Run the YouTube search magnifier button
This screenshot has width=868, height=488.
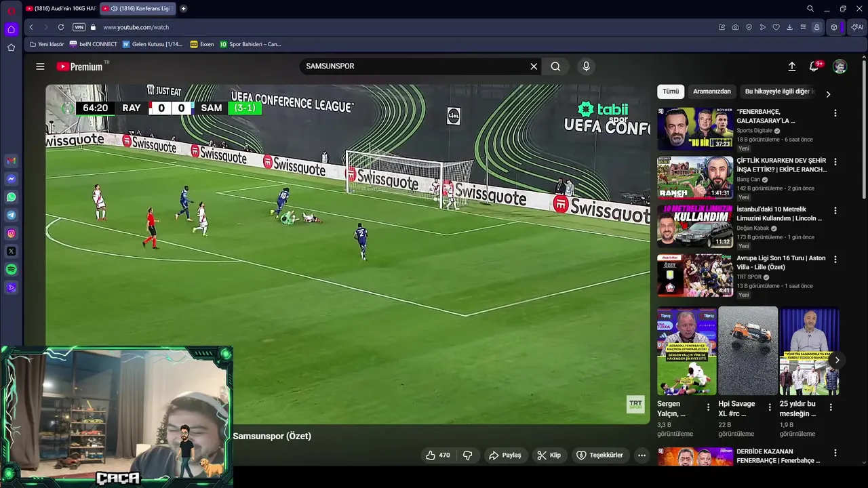point(555,66)
